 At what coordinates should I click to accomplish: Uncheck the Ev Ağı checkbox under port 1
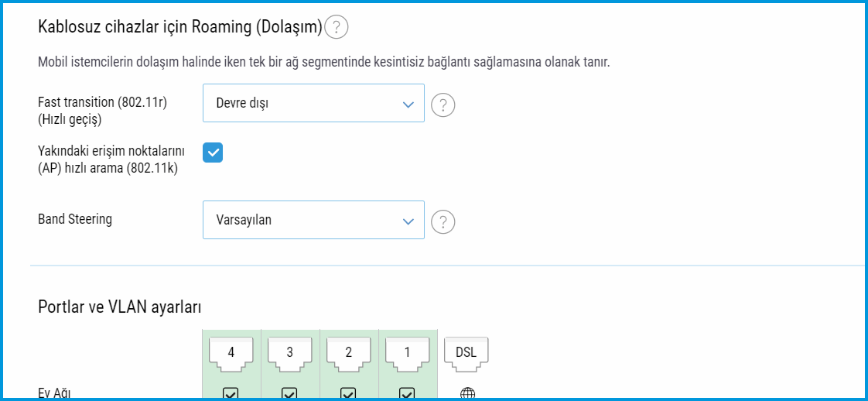407,393
